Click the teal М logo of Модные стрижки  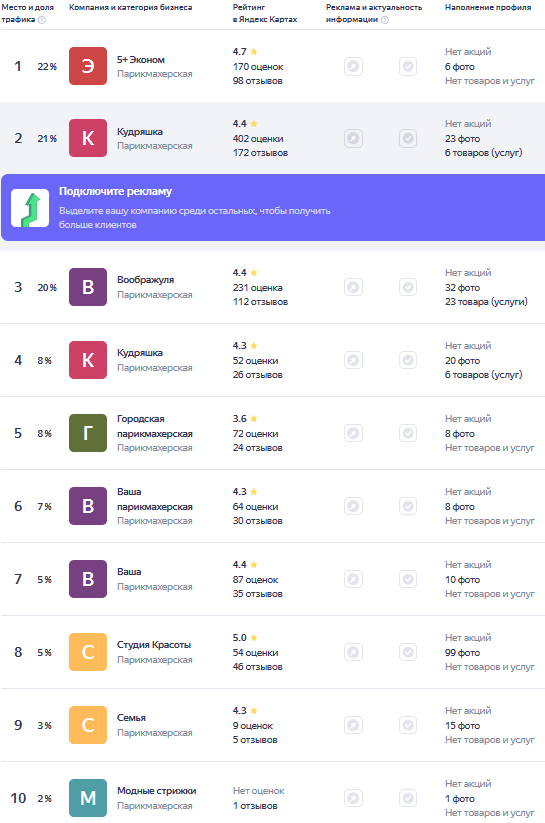(88, 798)
